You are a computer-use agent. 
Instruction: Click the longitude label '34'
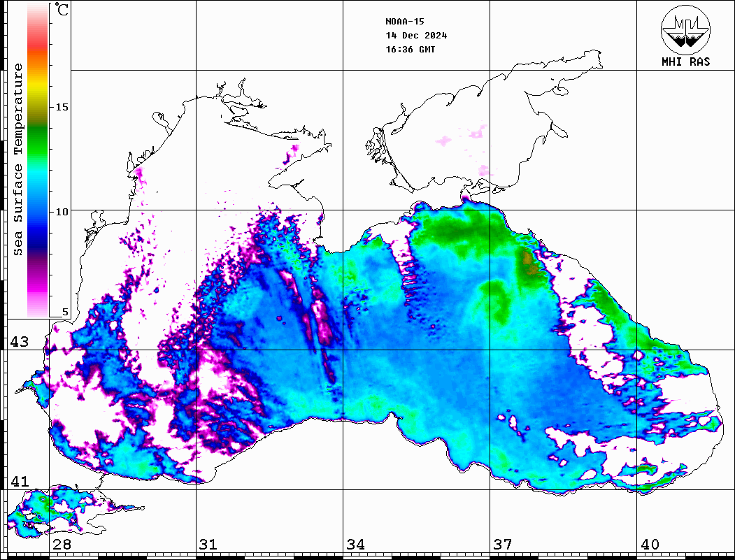click(x=355, y=545)
